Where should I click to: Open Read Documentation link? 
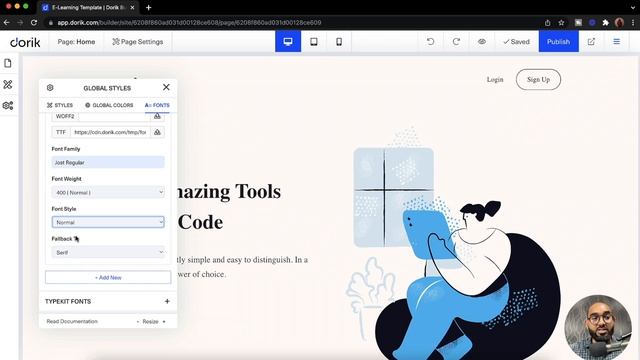coord(72,322)
